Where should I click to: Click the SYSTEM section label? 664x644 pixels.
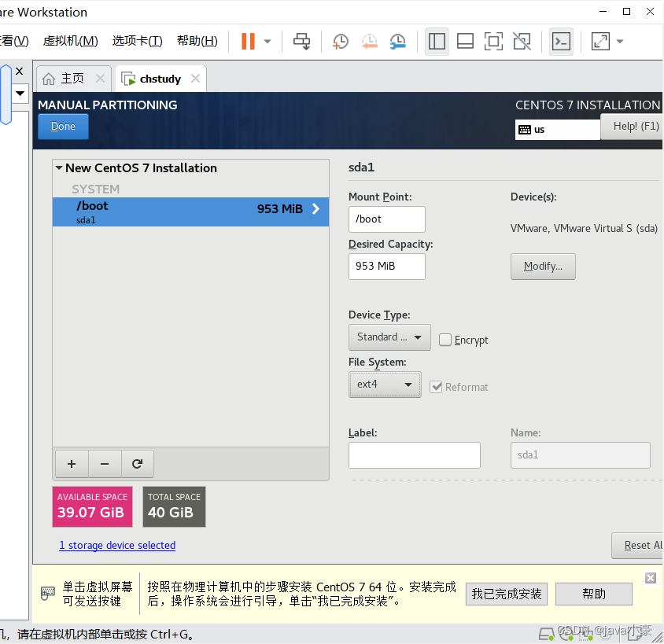[x=96, y=190]
